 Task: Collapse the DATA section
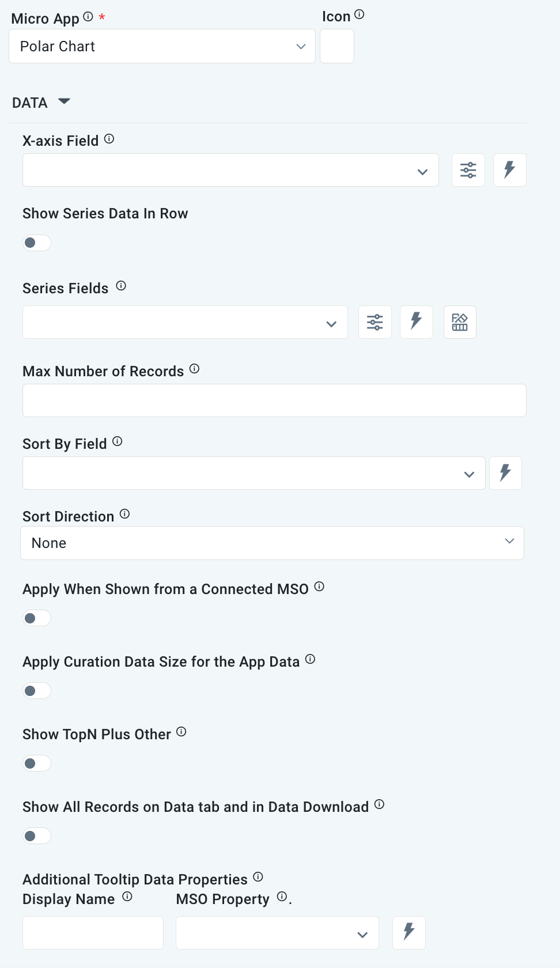pos(64,101)
